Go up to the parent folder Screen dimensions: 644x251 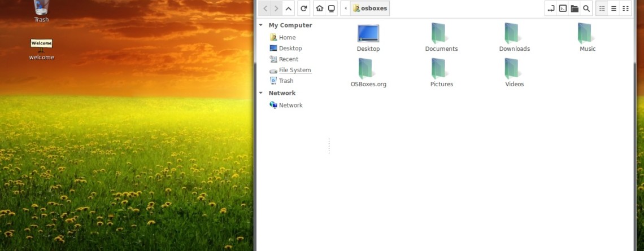(x=288, y=8)
